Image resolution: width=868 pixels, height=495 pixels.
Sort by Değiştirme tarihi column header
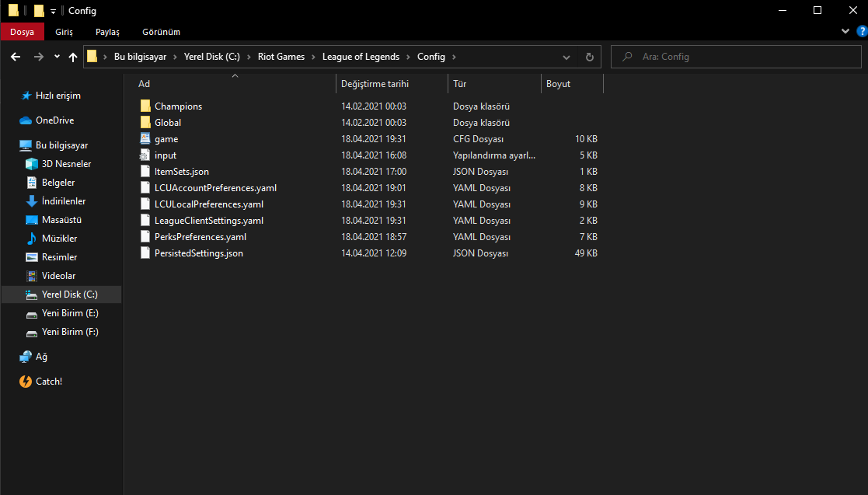tap(392, 84)
